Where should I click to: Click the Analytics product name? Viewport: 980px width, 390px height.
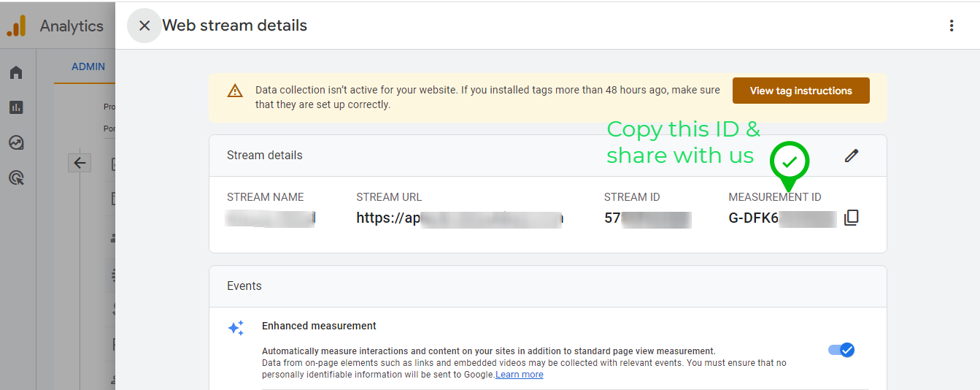pyautogui.click(x=72, y=26)
